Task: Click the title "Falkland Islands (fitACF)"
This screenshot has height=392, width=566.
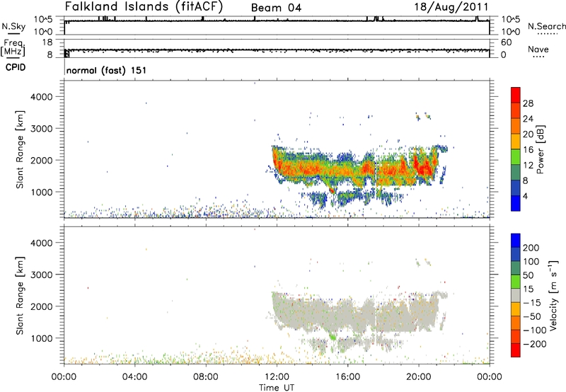Action: [x=144, y=7]
